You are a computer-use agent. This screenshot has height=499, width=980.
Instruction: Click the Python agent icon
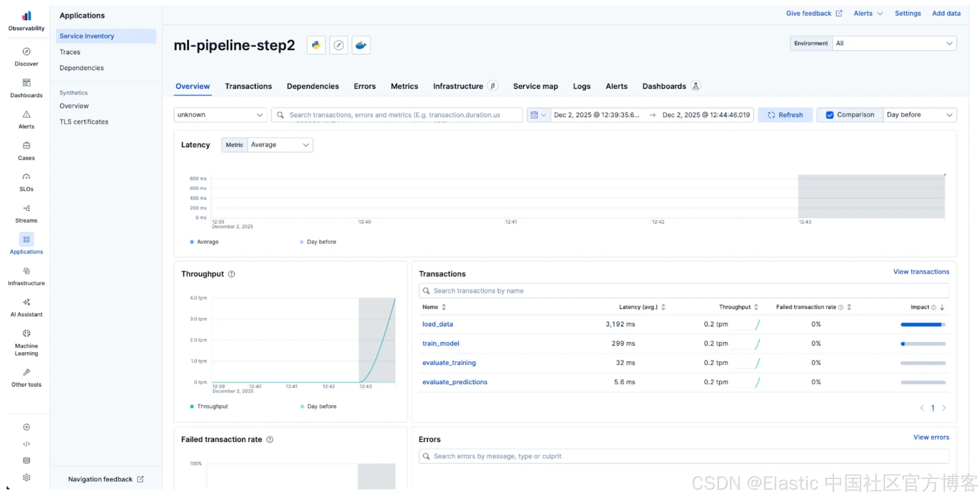(x=316, y=45)
